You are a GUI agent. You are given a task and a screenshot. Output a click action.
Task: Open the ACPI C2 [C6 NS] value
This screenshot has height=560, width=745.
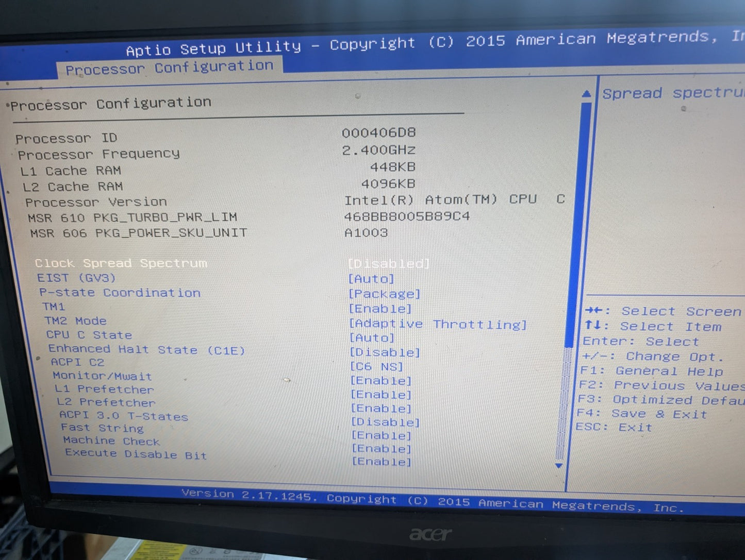[377, 366]
